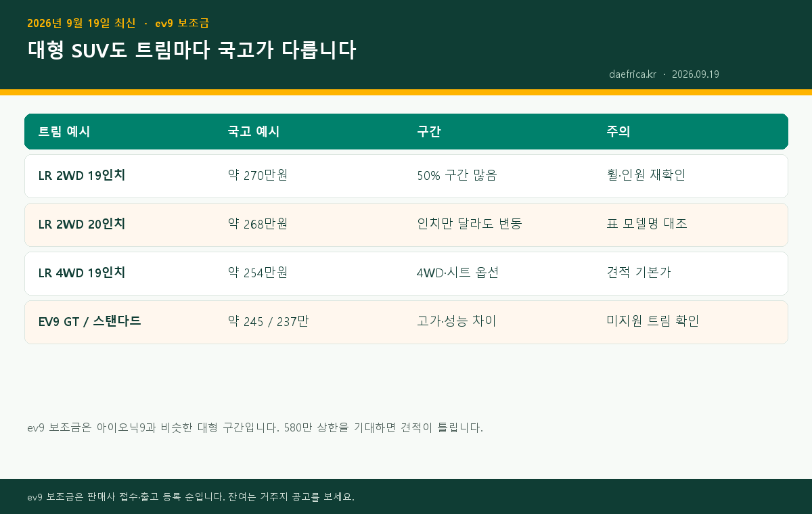Click the paragraph about 아이오닉9 대형 구간

tap(255, 427)
